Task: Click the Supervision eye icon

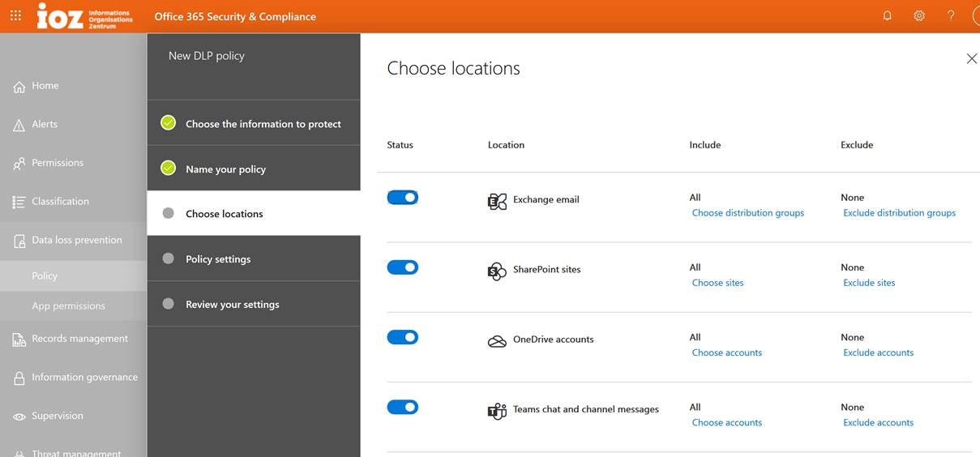Action: click(19, 416)
